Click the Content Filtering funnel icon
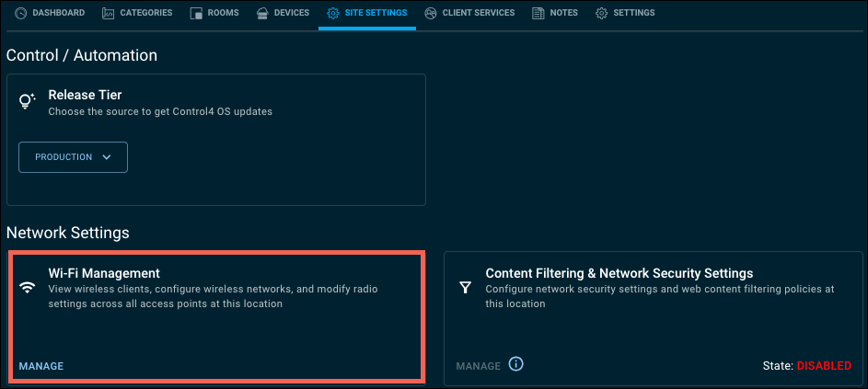868x389 pixels. tap(465, 288)
